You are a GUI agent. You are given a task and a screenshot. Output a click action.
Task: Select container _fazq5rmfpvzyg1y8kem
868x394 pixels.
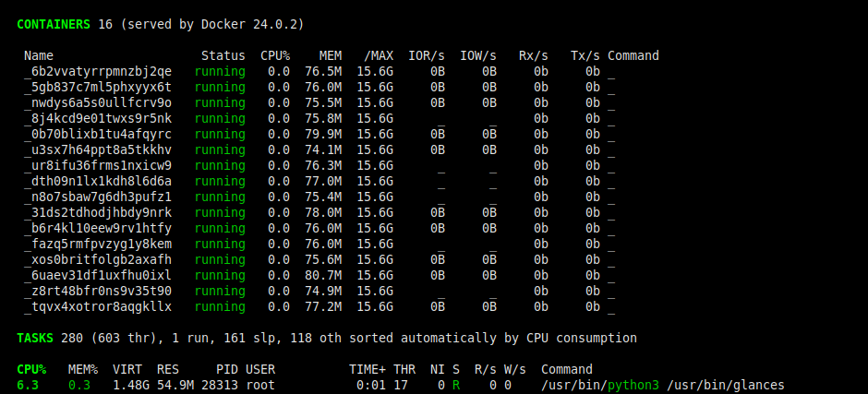point(98,244)
